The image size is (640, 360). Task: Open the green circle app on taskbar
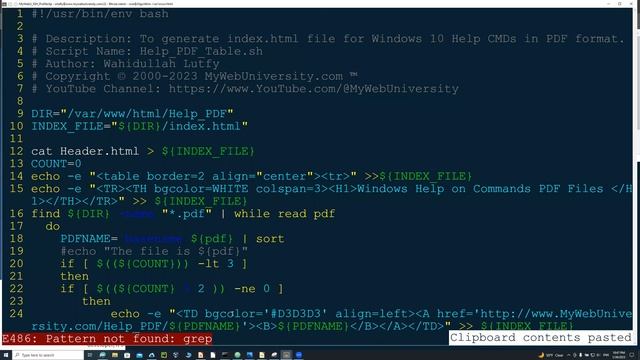point(237,355)
